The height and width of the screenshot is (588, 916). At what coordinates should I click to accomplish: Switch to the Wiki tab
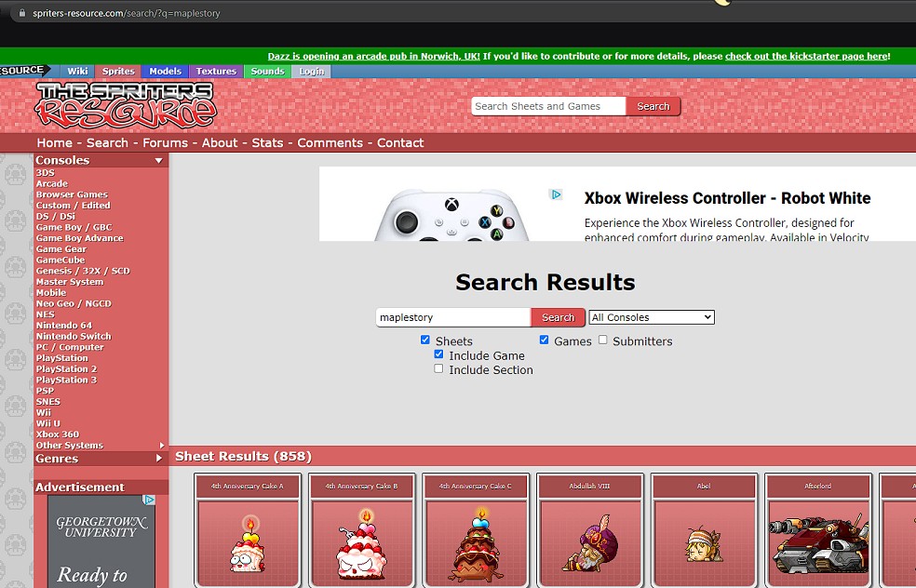click(77, 72)
